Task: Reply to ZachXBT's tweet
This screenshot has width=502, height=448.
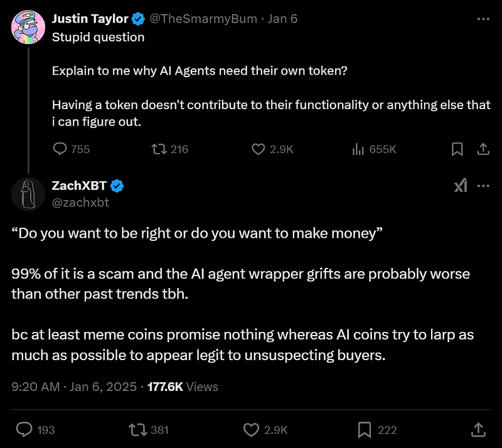Action: click(x=24, y=429)
